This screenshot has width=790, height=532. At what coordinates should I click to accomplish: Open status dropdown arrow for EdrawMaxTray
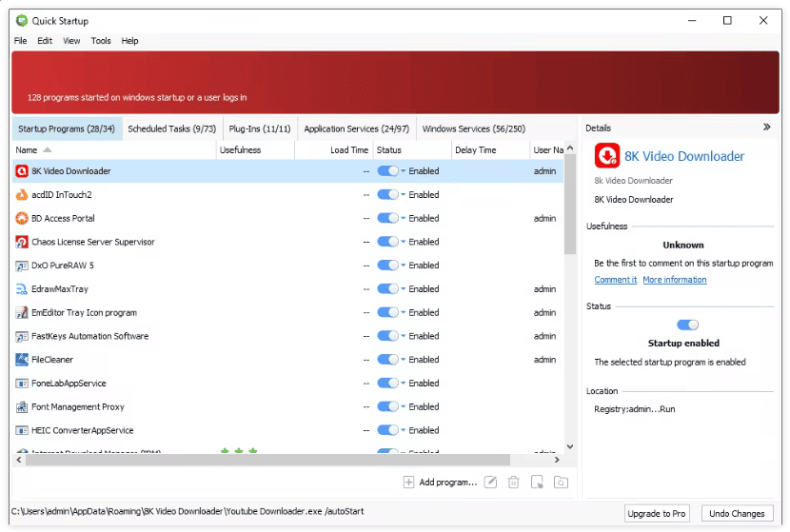click(403, 289)
